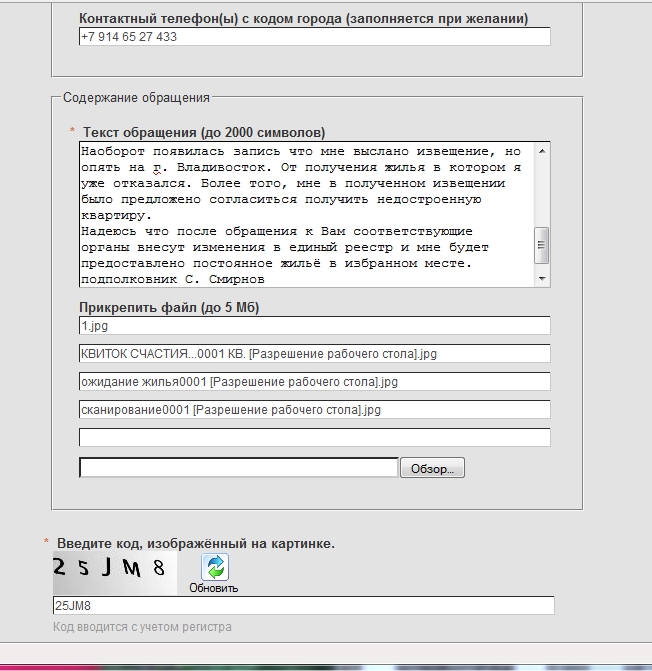652x671 pixels.
Task: Select the КВИТОК СЧАСТИЯ attachment field
Action: pyautogui.click(x=314, y=354)
